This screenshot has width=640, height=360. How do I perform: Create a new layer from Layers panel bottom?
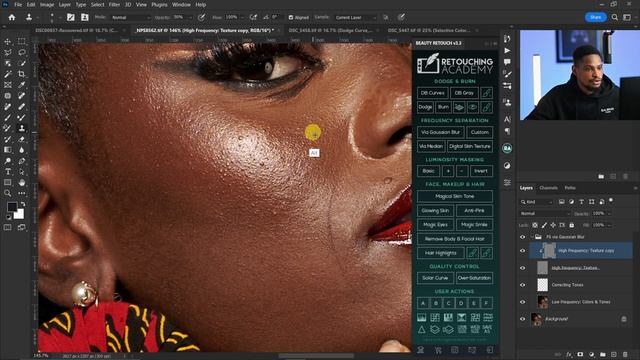click(614, 355)
